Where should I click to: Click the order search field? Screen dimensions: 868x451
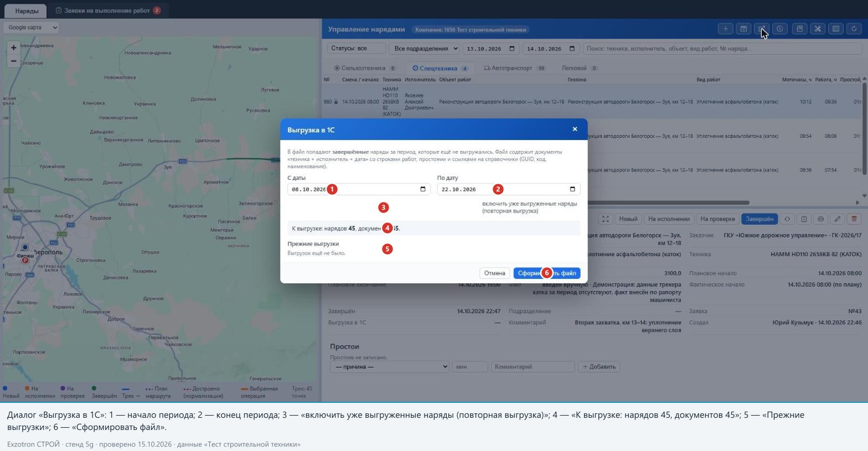[722, 48]
